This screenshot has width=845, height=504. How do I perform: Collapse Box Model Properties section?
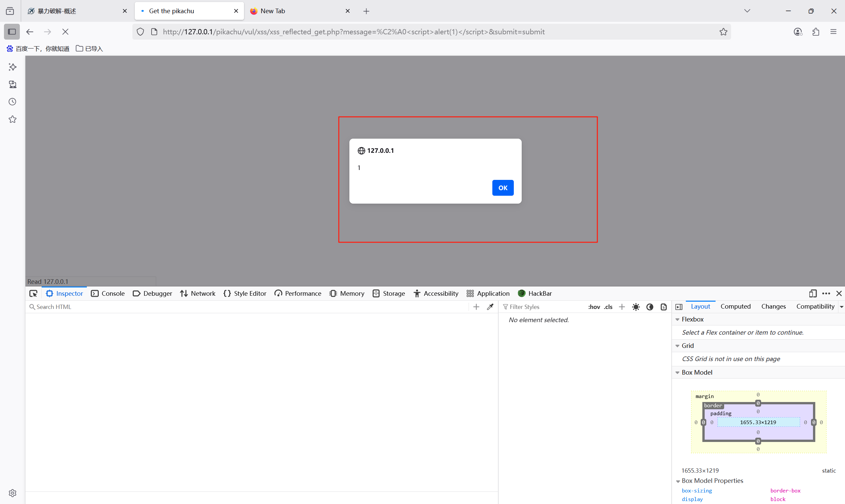tap(678, 481)
